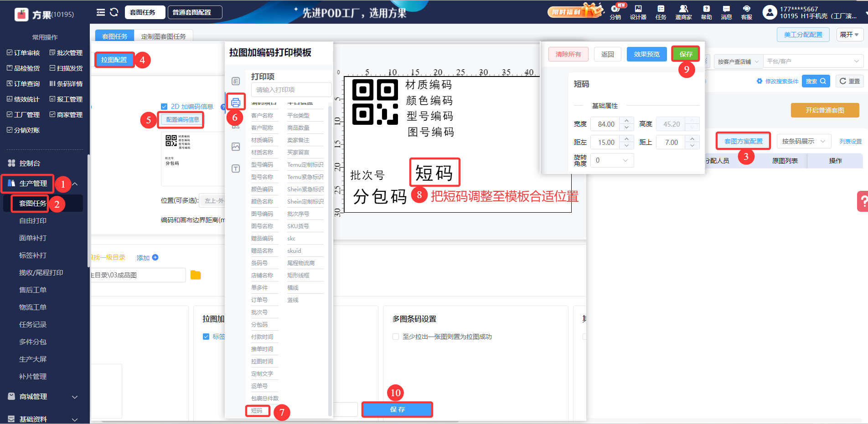Open 条码详情 in common operations
This screenshot has width=868, height=424.
pos(66,84)
